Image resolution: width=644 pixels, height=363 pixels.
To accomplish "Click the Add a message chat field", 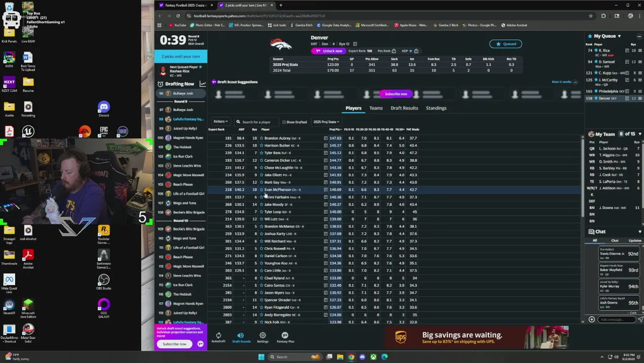I will [x=616, y=320].
